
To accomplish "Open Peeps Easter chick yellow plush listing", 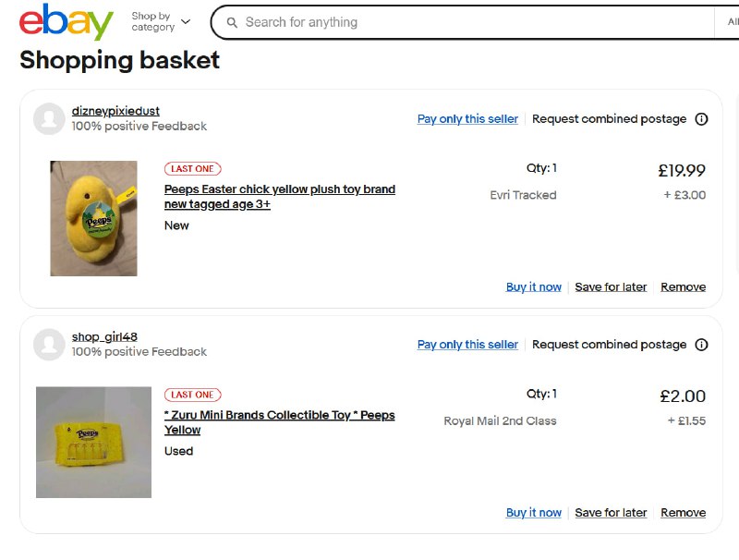I will point(280,197).
